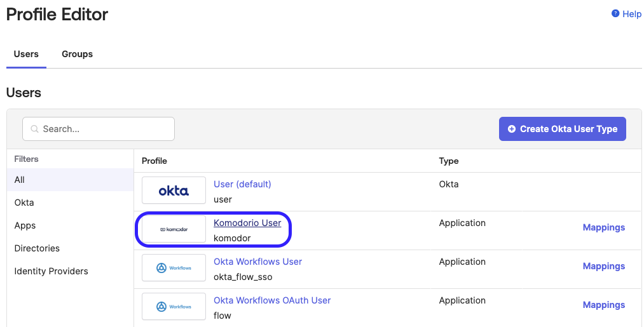This screenshot has width=644, height=327.
Task: Switch to the Users tab
Action: [x=26, y=54]
